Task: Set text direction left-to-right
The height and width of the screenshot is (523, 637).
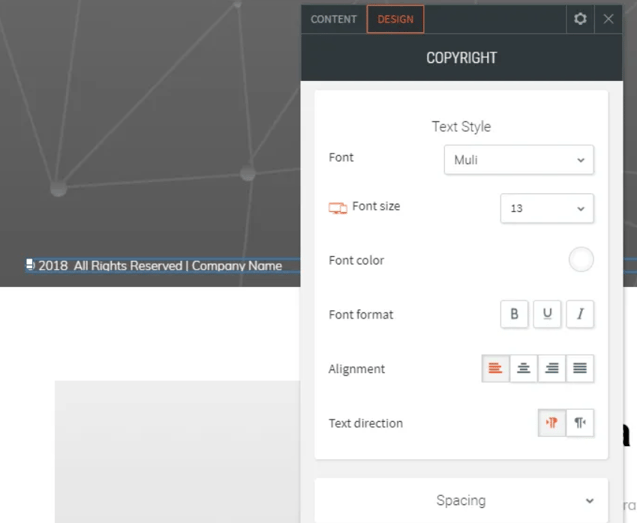Action: pos(552,423)
